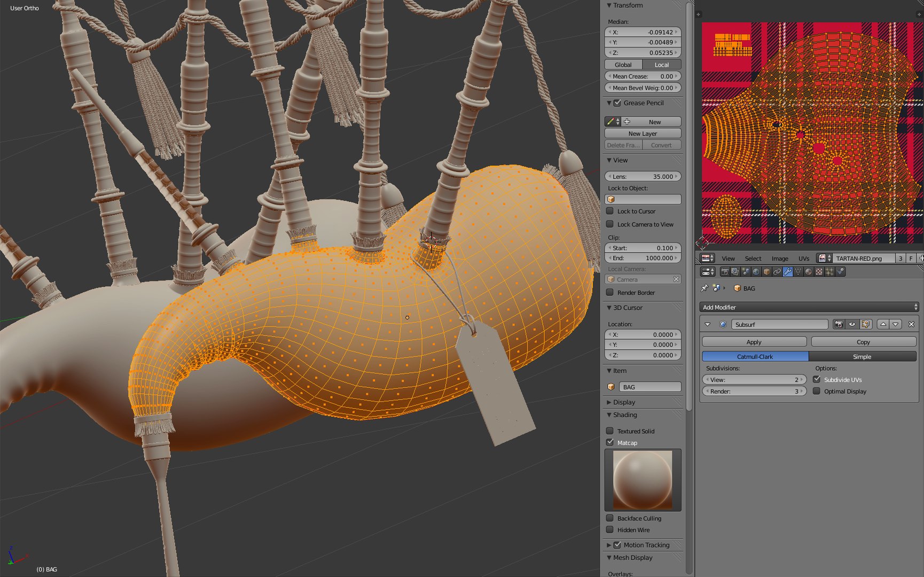Open the Select menu in UV editor
Screen dimensions: 924x577
click(x=753, y=259)
